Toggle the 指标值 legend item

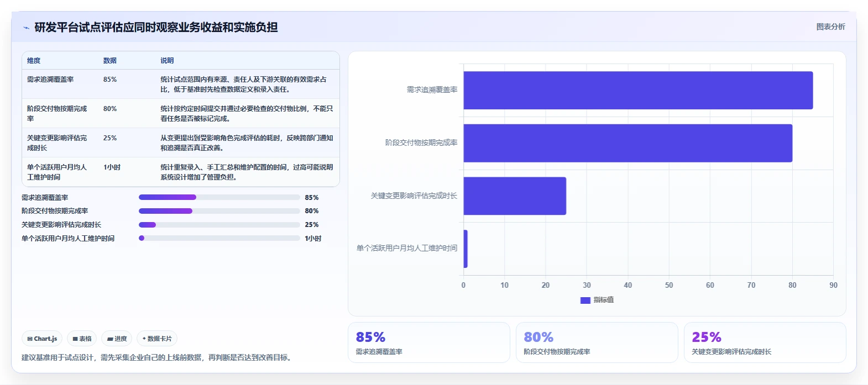coord(597,300)
